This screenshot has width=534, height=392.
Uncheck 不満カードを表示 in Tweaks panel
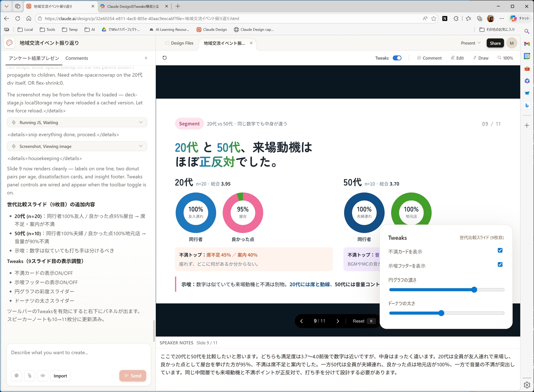coord(500,250)
